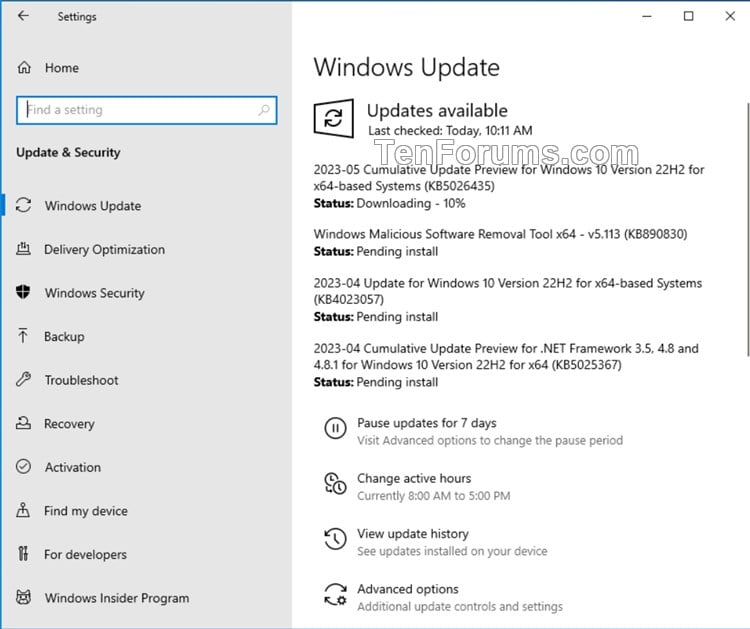
Task: Click View update history
Action: click(x=413, y=533)
